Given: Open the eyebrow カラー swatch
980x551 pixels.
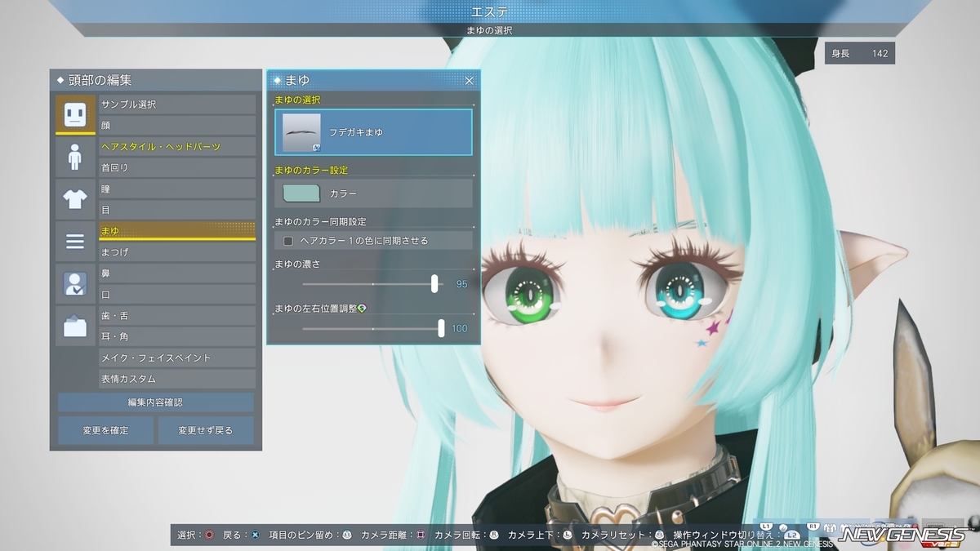Looking at the screenshot, I should (x=301, y=193).
